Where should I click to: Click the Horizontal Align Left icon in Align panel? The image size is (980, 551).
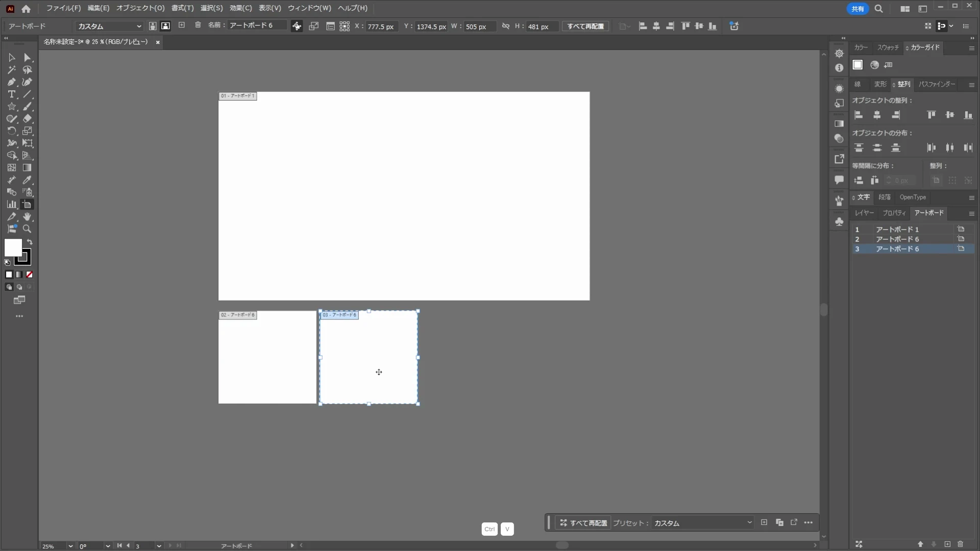tap(859, 115)
